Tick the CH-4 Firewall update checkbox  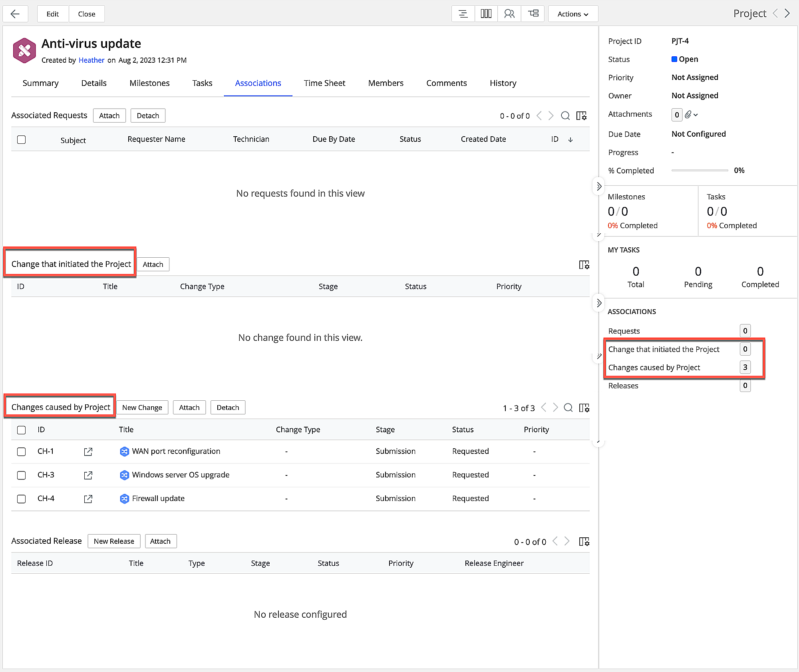click(x=22, y=499)
